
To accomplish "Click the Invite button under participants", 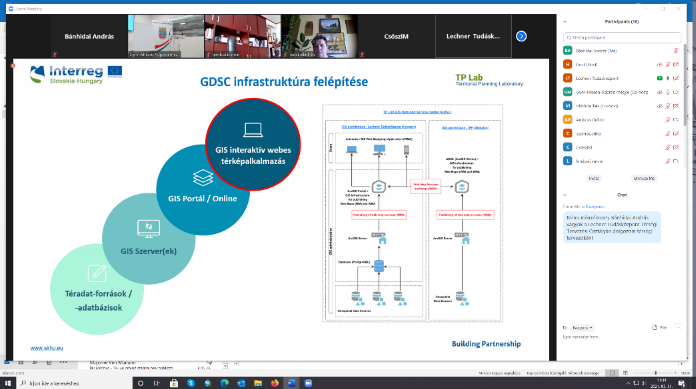I will [x=593, y=178].
